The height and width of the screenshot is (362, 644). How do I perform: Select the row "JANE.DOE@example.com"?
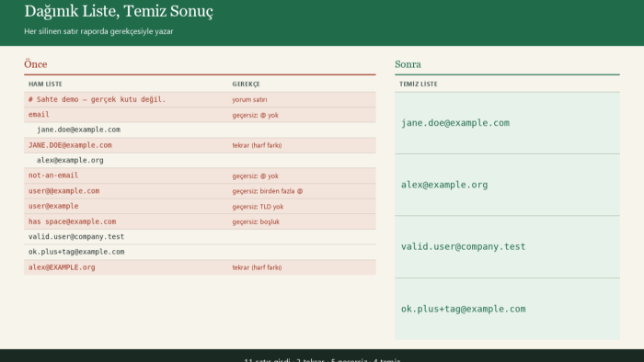(x=200, y=145)
